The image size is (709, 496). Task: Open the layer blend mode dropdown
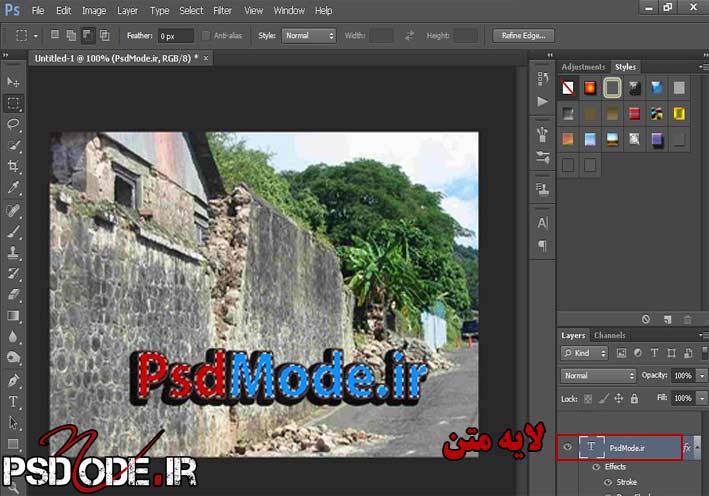[598, 376]
